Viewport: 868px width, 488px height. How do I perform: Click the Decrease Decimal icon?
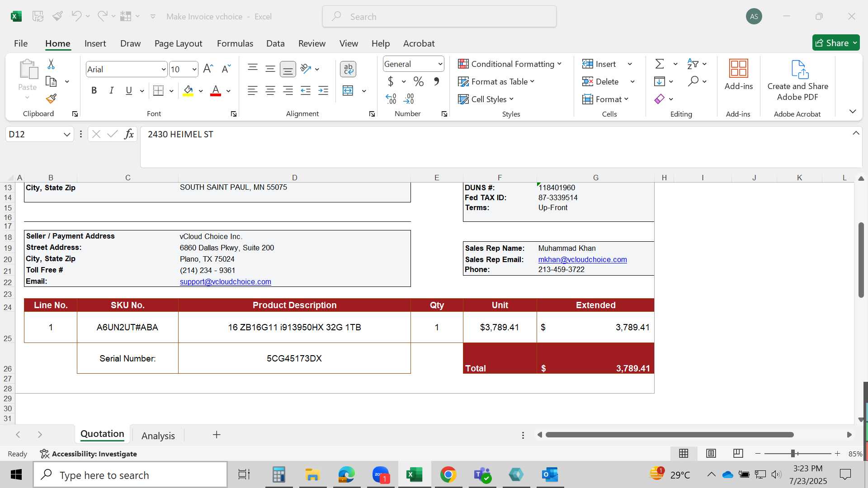pyautogui.click(x=409, y=99)
